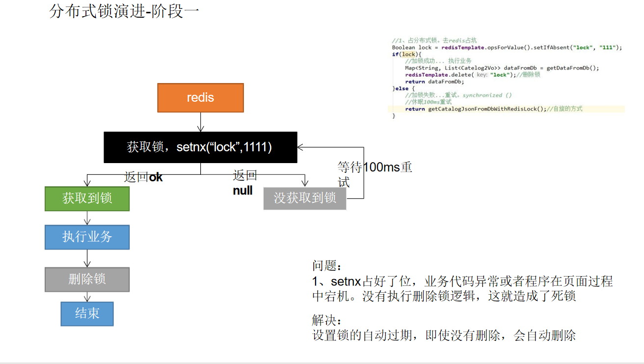Click the gray 删除锁 box
This screenshot has height=364, width=644.
87,279
